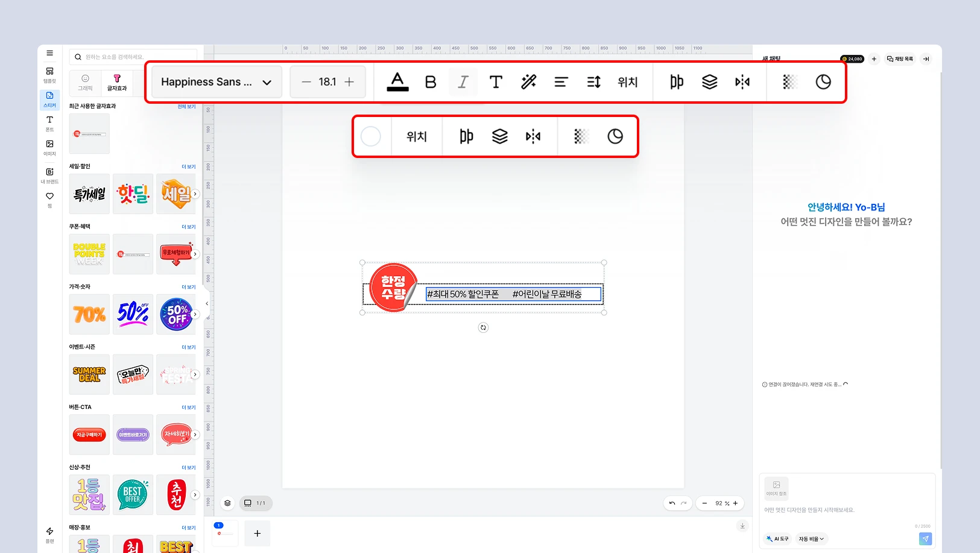The height and width of the screenshot is (553, 980).
Task: Expand the 이벤트·시즌 row with arrow
Action: click(195, 374)
